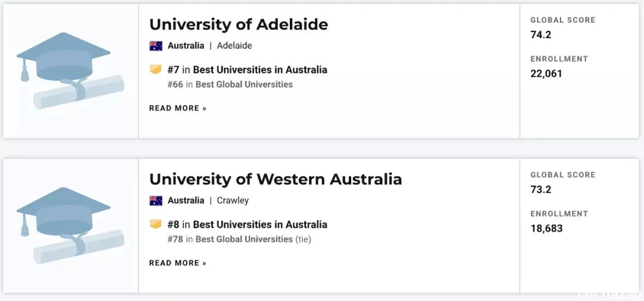Open Best Global Universities link ranked #66

244,85
